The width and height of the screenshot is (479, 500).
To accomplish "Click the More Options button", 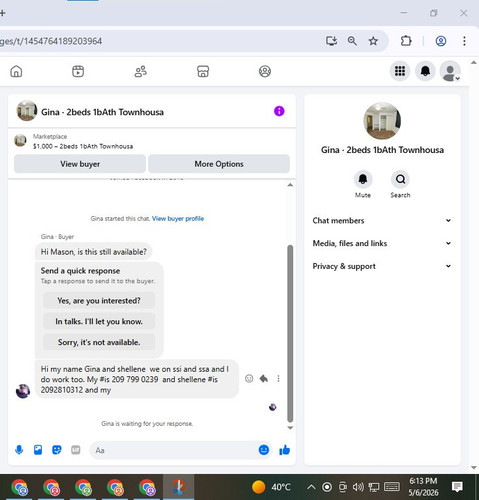I will pos(219,164).
